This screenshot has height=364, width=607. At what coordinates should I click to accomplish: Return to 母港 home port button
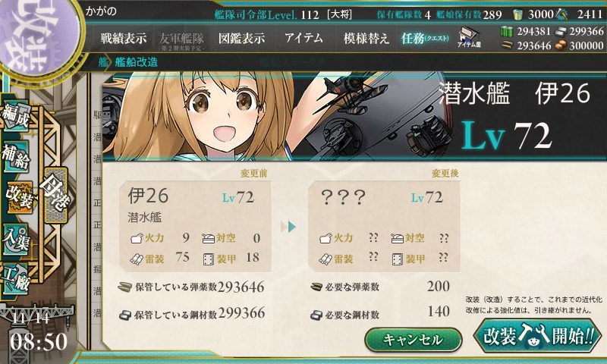(55, 196)
